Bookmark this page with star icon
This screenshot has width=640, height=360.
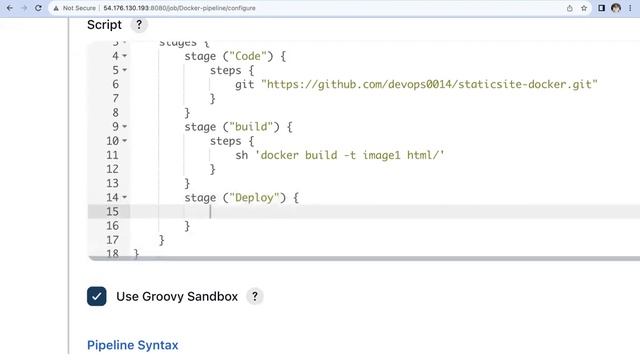[584, 8]
